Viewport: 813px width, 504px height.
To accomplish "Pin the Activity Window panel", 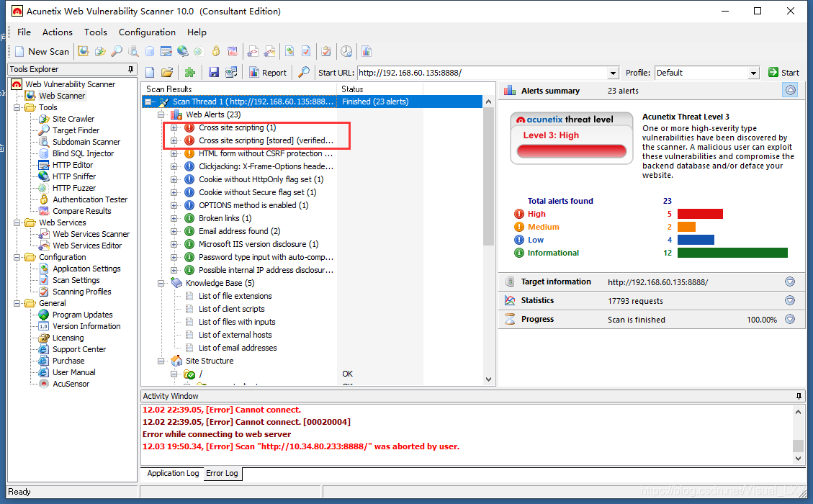I will coord(799,395).
